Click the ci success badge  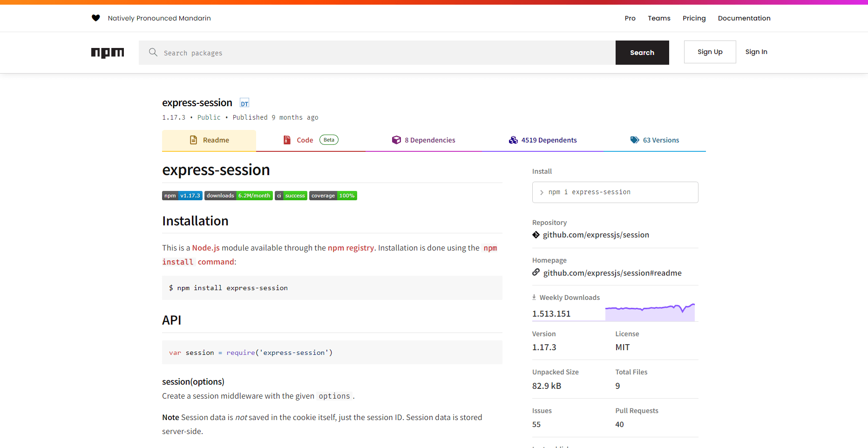click(x=291, y=196)
